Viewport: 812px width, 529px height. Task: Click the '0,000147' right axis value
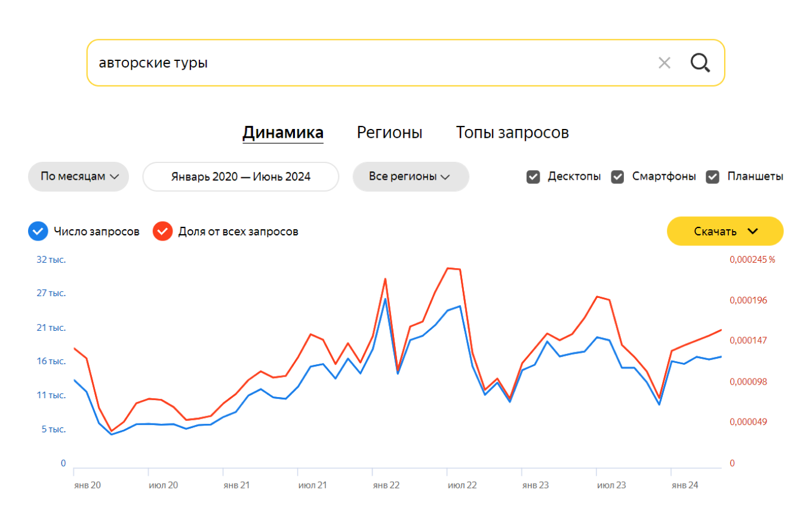tap(748, 340)
